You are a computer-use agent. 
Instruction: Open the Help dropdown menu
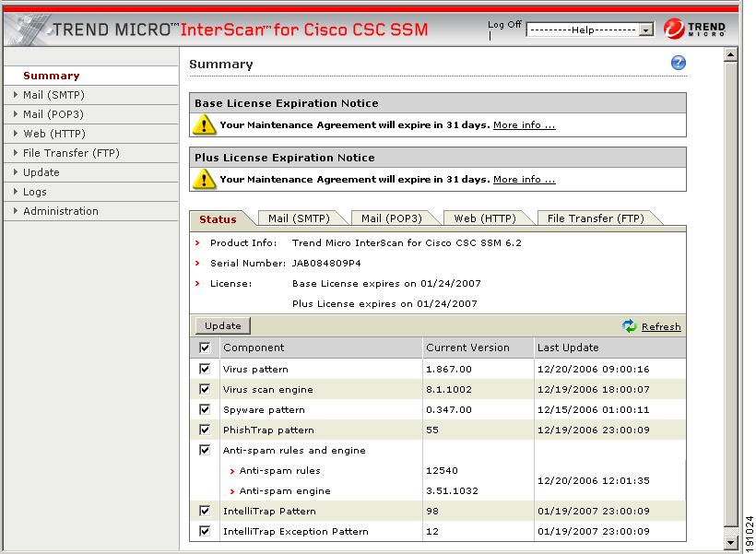(x=590, y=29)
